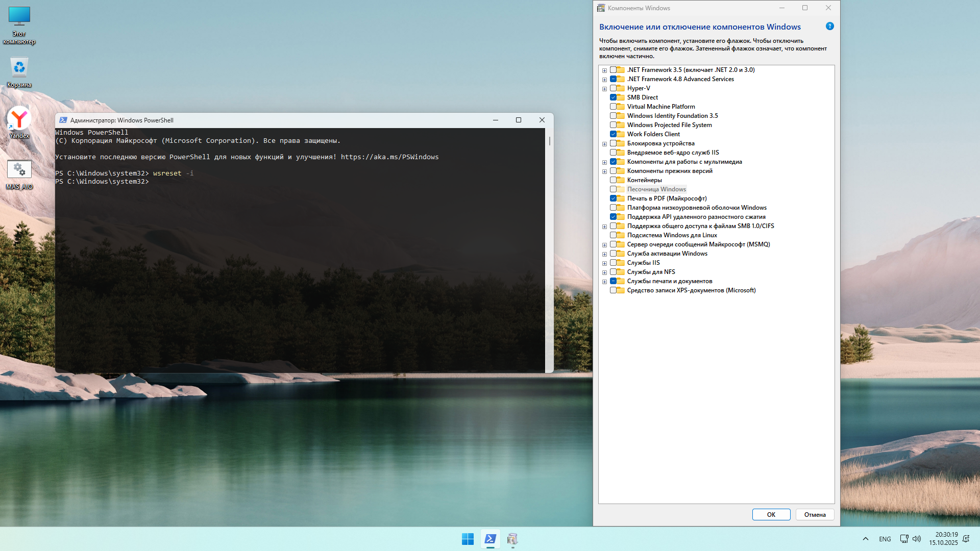Image resolution: width=980 pixels, height=551 pixels.
Task: Open the help question-mark icon in Windows Features
Action: pos(829,26)
